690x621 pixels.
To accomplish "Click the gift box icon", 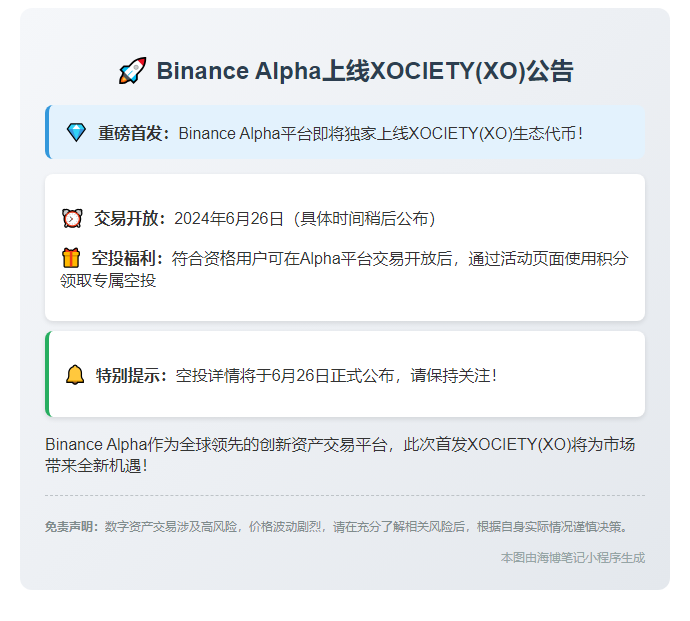I will (x=71, y=258).
